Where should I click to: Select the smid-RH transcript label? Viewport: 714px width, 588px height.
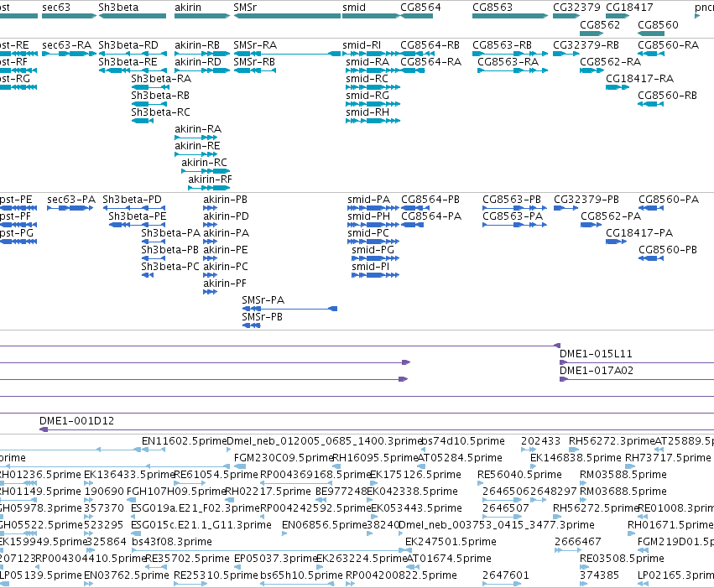tap(367, 112)
